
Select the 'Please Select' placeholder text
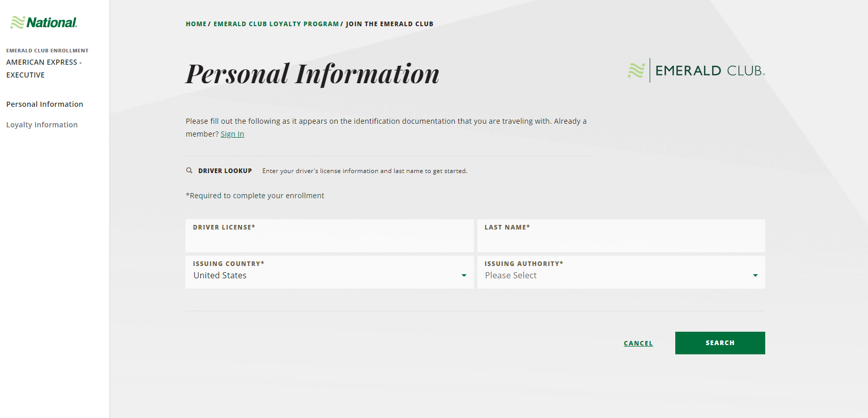[510, 276]
